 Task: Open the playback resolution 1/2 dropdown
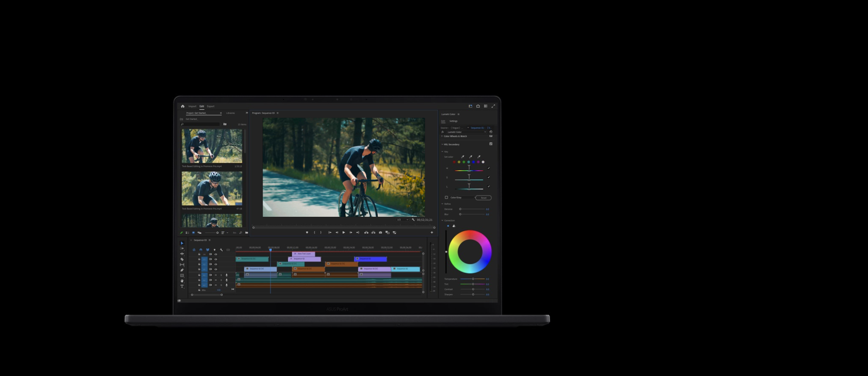[x=402, y=220]
